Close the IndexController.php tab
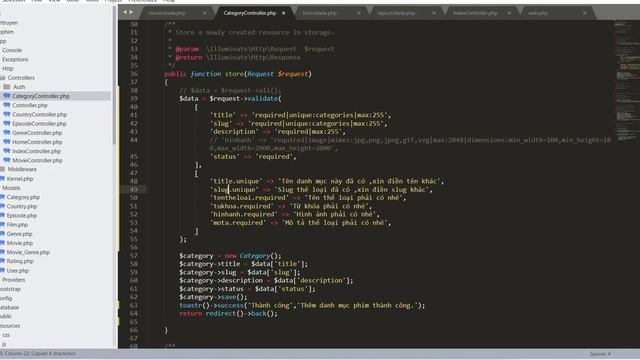 click(x=509, y=13)
